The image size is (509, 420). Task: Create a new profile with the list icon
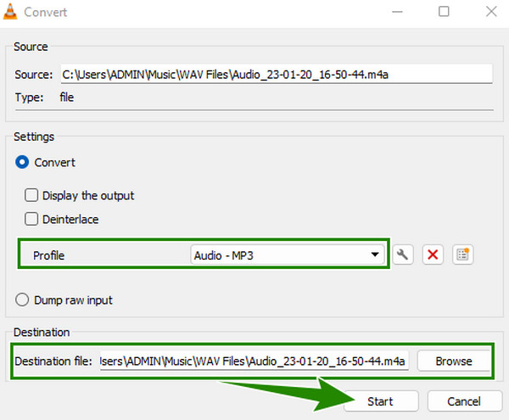click(x=462, y=255)
